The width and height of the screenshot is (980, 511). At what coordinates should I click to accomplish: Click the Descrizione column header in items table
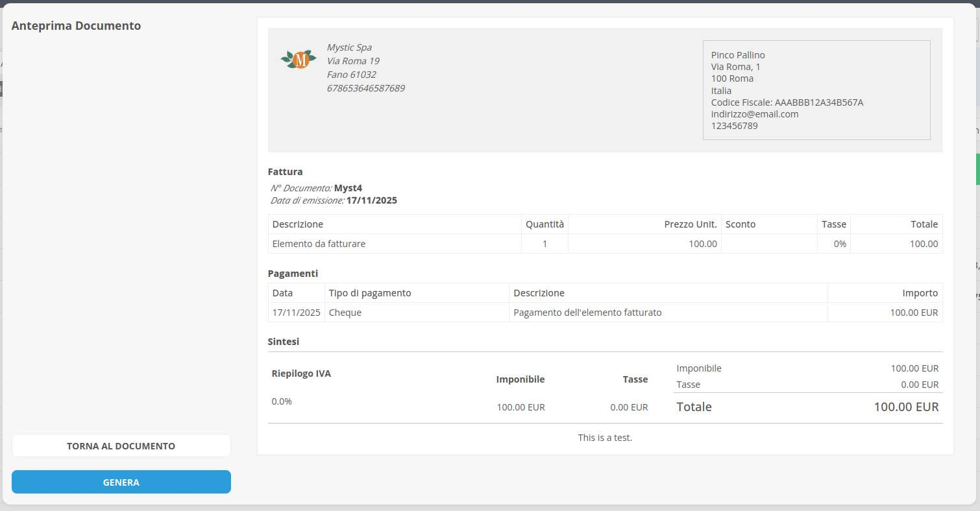(x=298, y=224)
